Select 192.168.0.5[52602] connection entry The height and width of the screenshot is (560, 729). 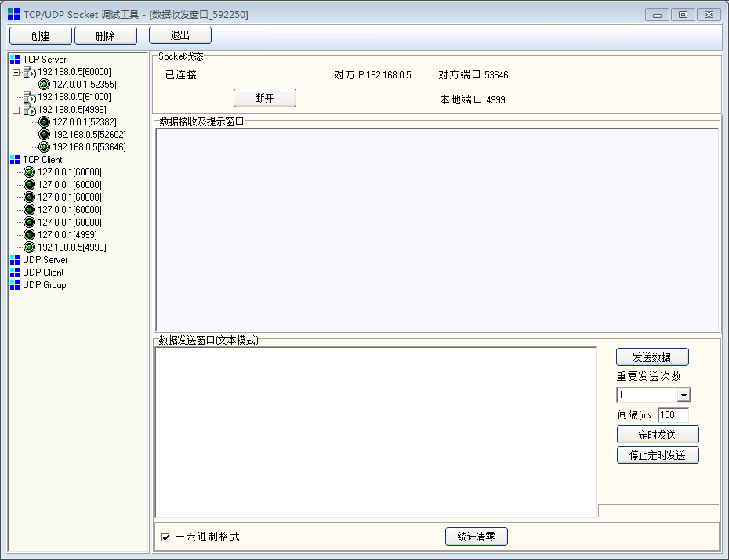coord(89,135)
